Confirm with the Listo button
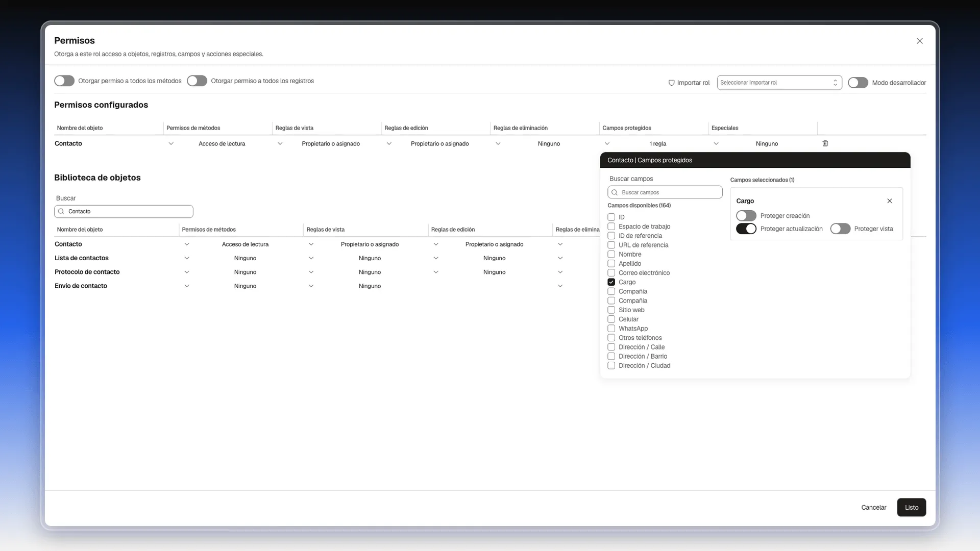The width and height of the screenshot is (980, 551). [912, 508]
